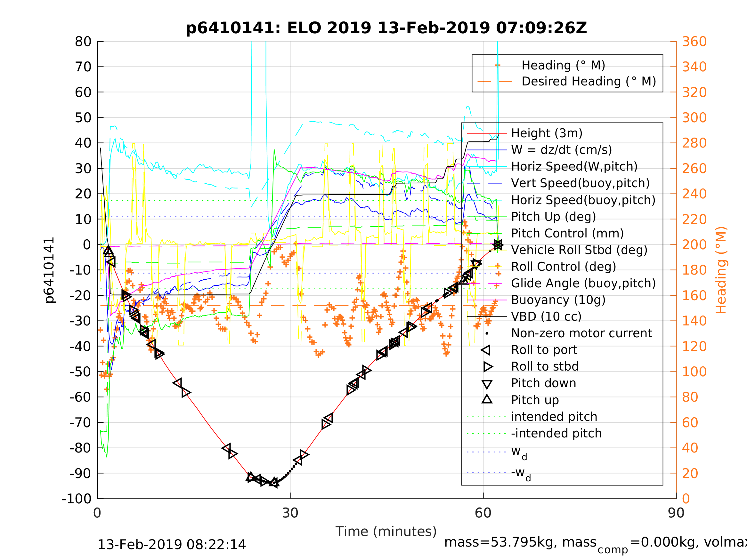Click 'Vert Speed(buoy,pitch)' legend label
747x560 pixels.
pos(580,183)
